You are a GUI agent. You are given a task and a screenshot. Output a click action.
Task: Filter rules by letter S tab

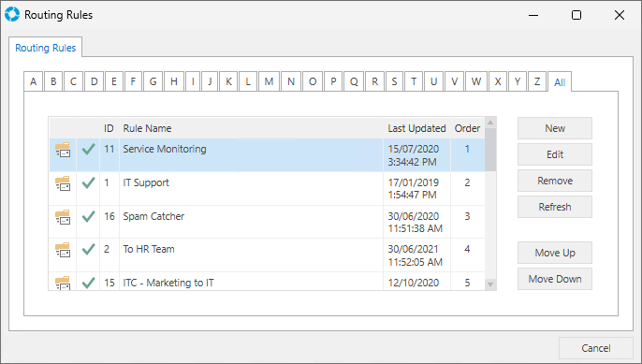(394, 81)
